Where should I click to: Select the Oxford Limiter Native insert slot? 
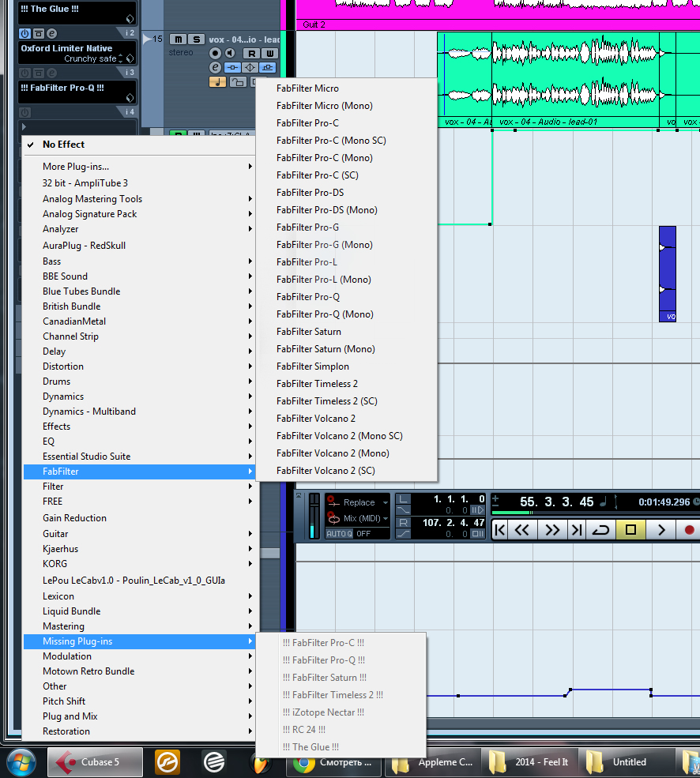coord(77,53)
